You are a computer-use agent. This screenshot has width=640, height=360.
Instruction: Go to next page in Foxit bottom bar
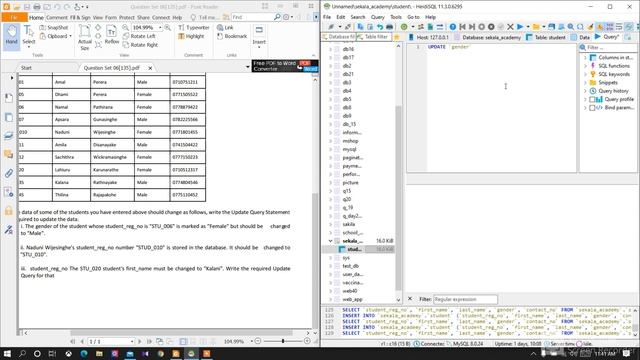[x=140, y=341]
